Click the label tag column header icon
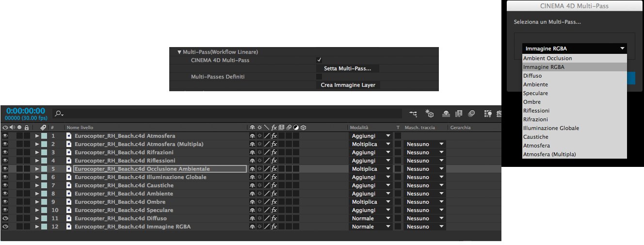The image size is (644, 245). (x=43, y=128)
